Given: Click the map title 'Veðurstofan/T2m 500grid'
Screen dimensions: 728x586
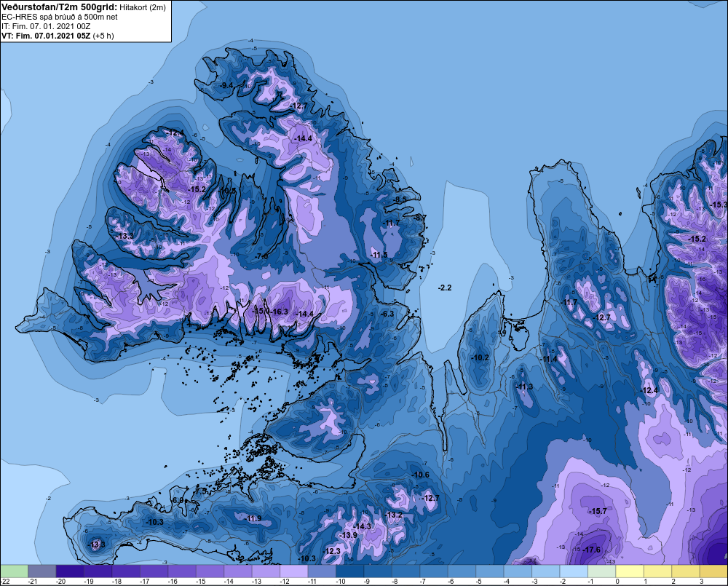Looking at the screenshot, I should 59,7.
